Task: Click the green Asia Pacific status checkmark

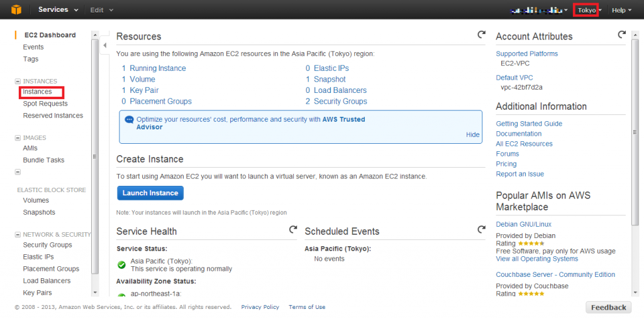Action: tap(121, 265)
